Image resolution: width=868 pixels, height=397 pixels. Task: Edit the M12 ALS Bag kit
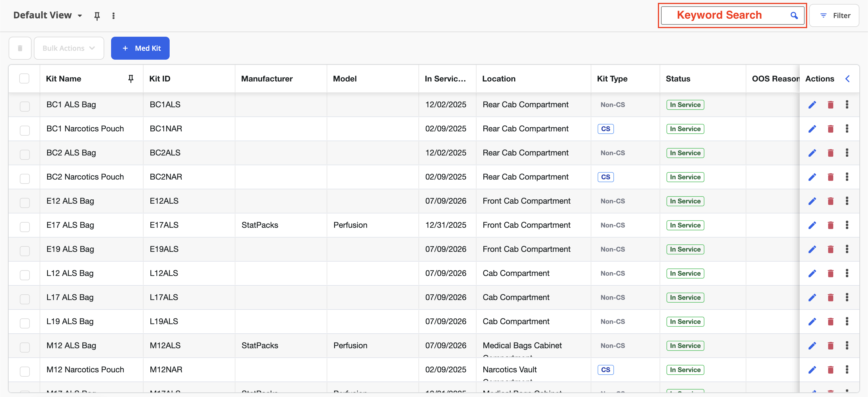click(812, 346)
